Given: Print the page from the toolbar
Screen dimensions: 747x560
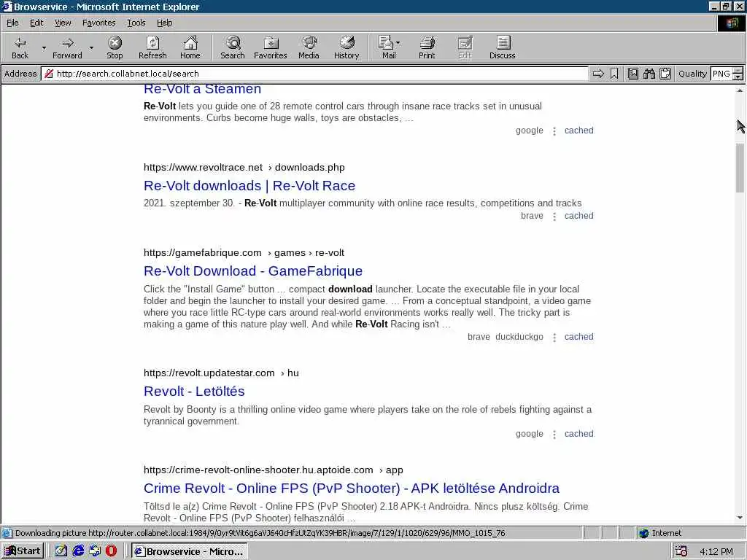Looking at the screenshot, I should [x=427, y=47].
